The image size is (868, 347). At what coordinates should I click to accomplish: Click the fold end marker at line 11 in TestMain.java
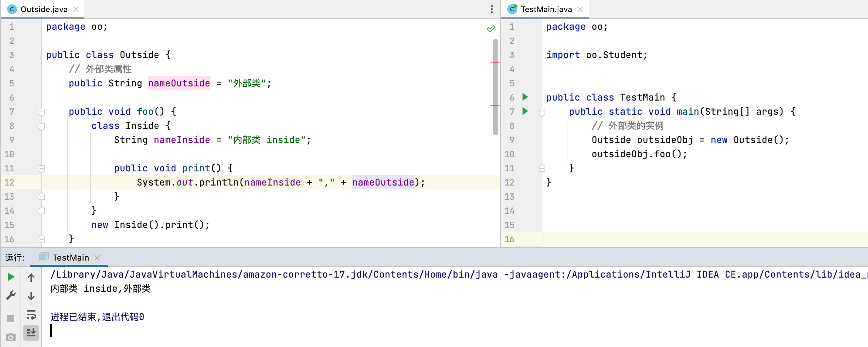[x=542, y=168]
